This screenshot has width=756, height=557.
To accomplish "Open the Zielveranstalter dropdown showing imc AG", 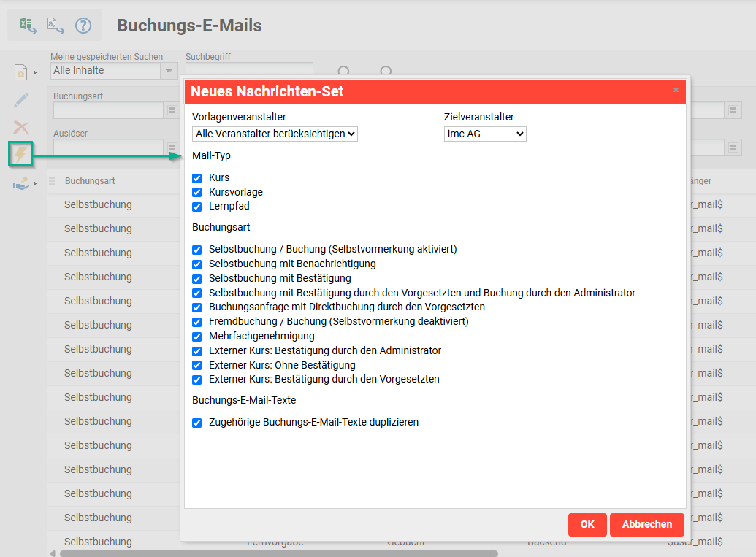I will [484, 134].
